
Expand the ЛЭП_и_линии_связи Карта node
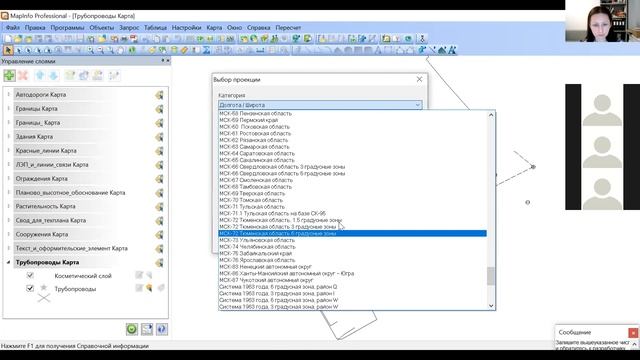pos(9,164)
